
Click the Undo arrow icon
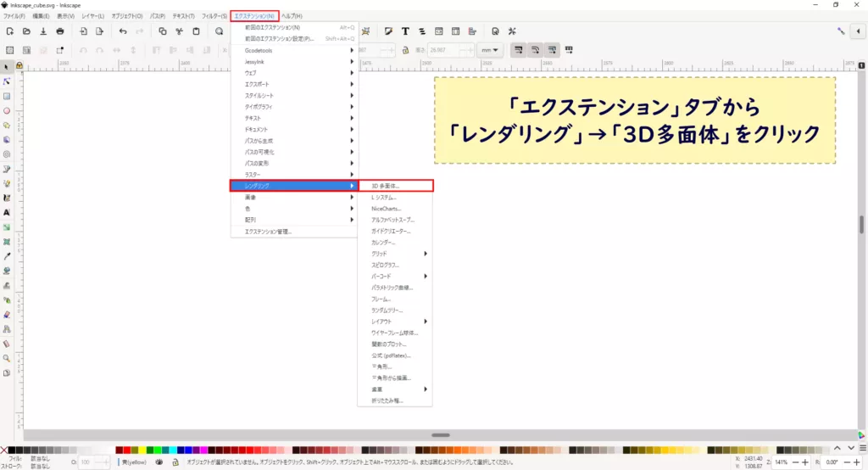(123, 31)
